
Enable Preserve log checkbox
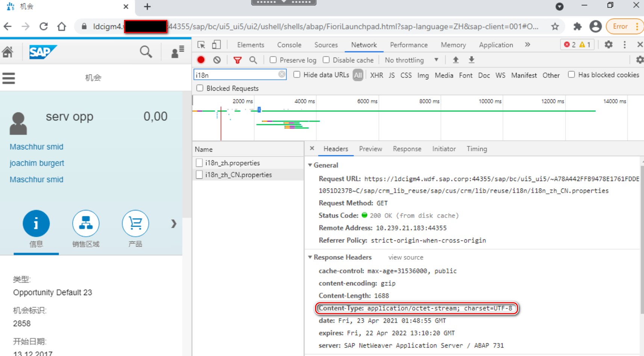pos(273,60)
